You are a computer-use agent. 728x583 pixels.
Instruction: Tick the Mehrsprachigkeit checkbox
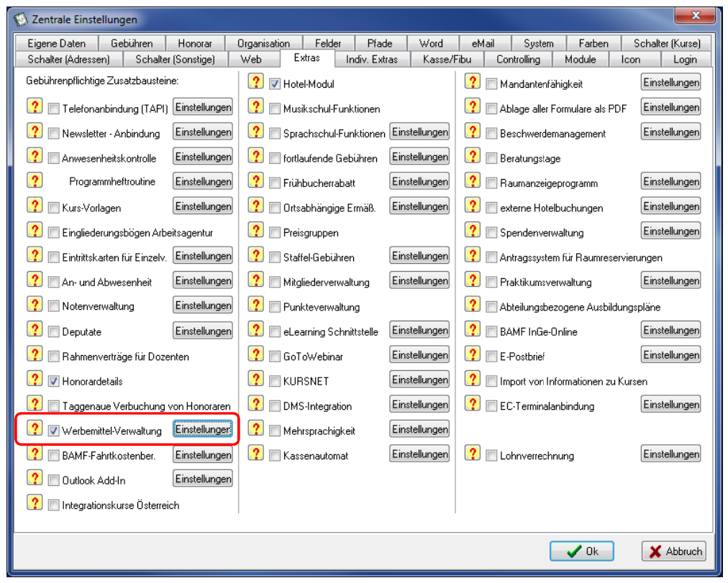coord(275,431)
